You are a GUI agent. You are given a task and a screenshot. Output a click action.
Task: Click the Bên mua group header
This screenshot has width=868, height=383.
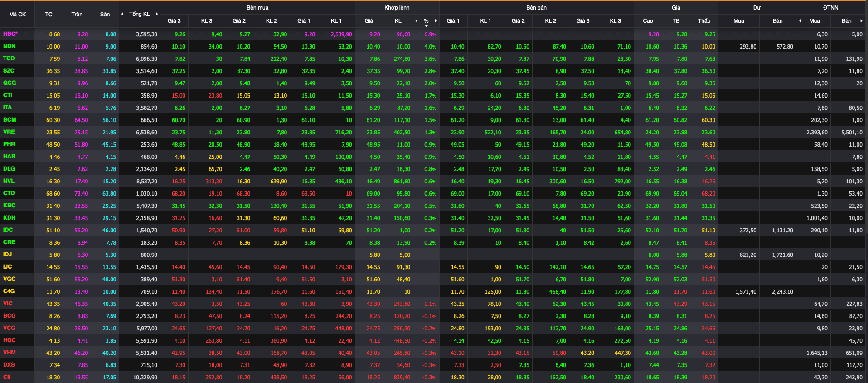coord(257,8)
